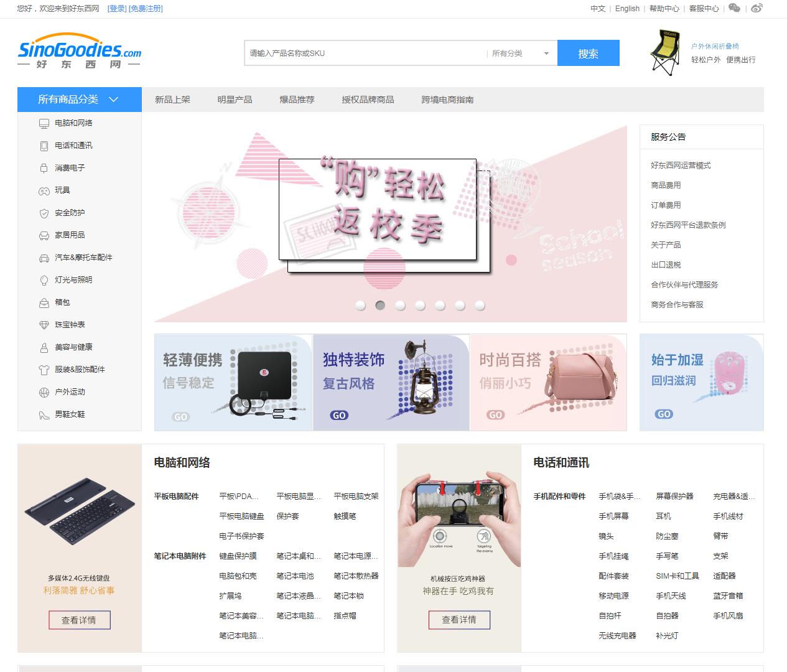Screen dimensions: 787x672
Task: Open 笔记本电池 subcategory link
Action: tap(295, 576)
